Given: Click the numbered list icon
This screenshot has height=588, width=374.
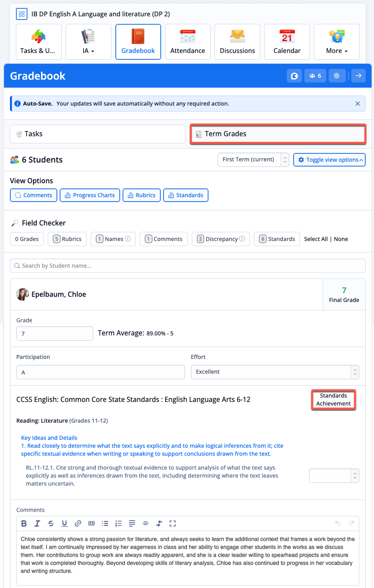Looking at the screenshot, I should point(119,523).
